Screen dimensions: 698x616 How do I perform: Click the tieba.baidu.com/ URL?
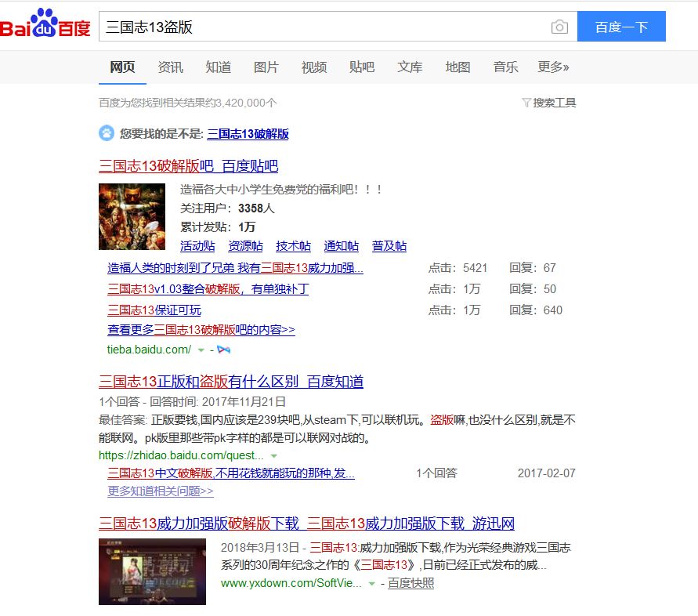pos(149,350)
